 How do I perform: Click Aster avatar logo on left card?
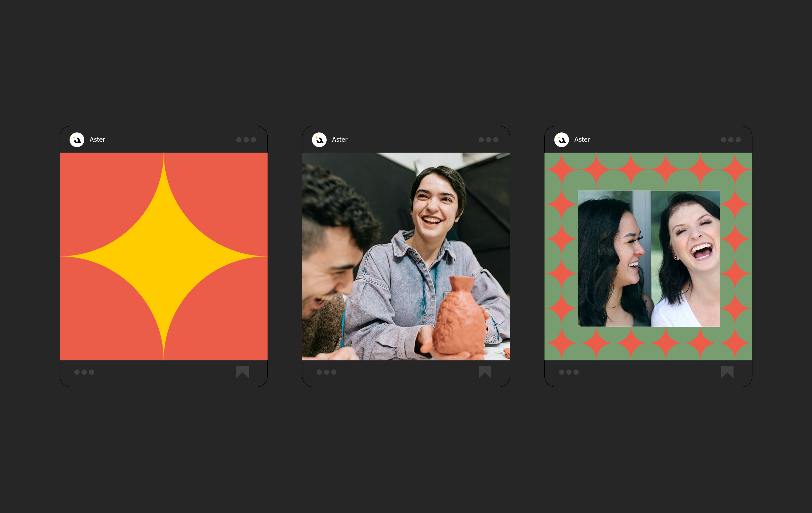(77, 140)
